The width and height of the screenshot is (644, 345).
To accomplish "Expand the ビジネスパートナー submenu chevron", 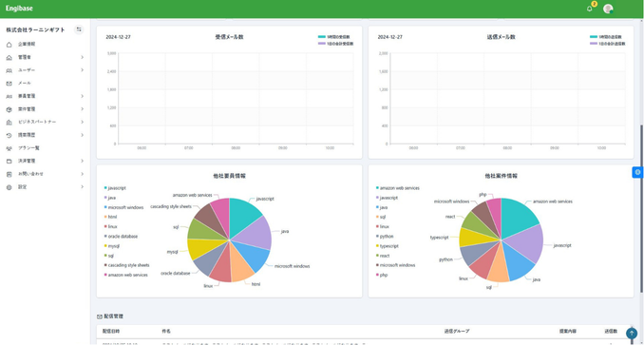I will (82, 122).
